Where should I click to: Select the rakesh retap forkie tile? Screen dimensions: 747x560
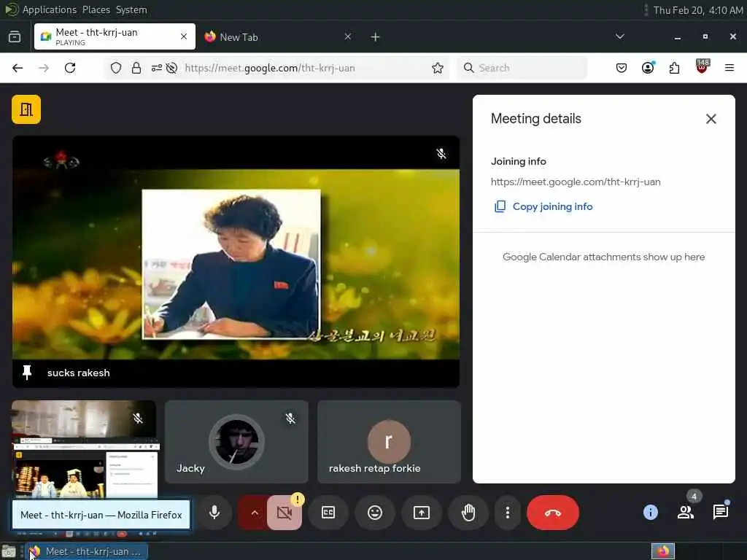click(389, 441)
